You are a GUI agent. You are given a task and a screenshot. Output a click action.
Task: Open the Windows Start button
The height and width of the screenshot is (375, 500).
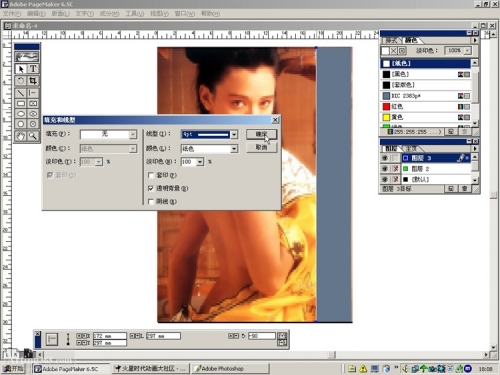[x=14, y=368]
